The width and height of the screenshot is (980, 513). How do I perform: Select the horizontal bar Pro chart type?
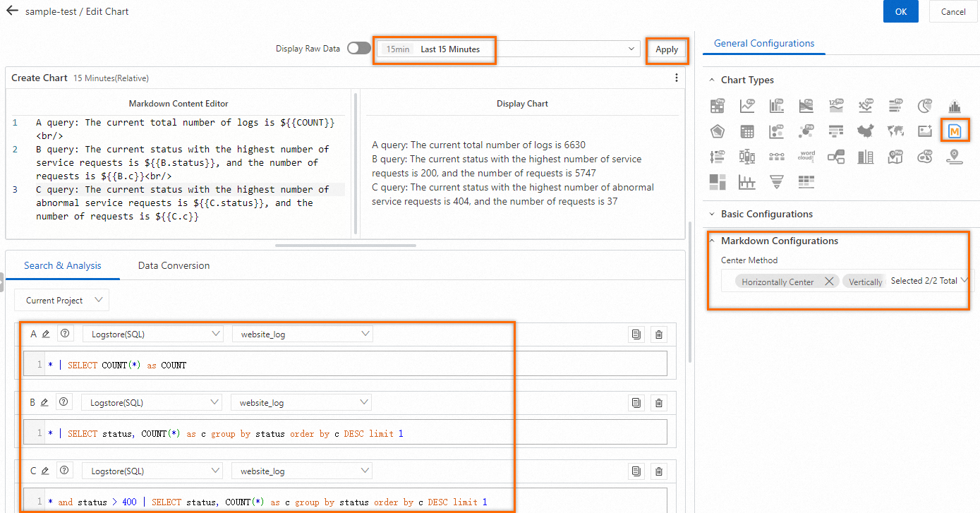pos(895,107)
